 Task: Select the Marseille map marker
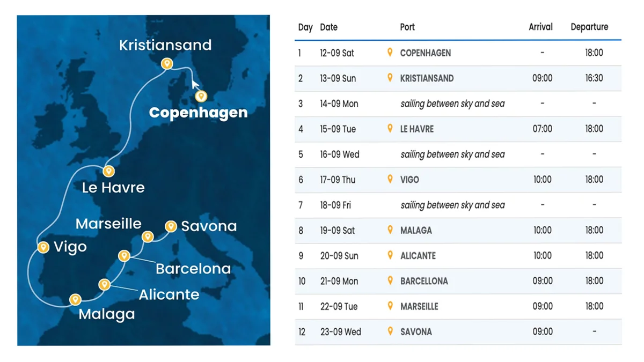(x=148, y=236)
